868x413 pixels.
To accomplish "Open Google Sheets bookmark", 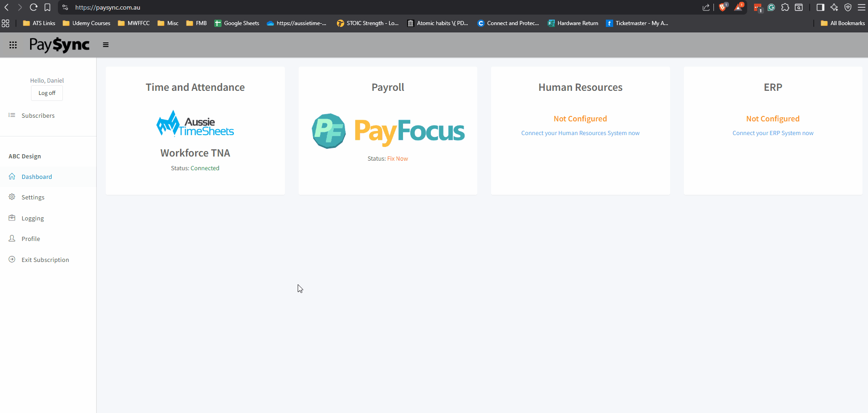I will [x=237, y=23].
